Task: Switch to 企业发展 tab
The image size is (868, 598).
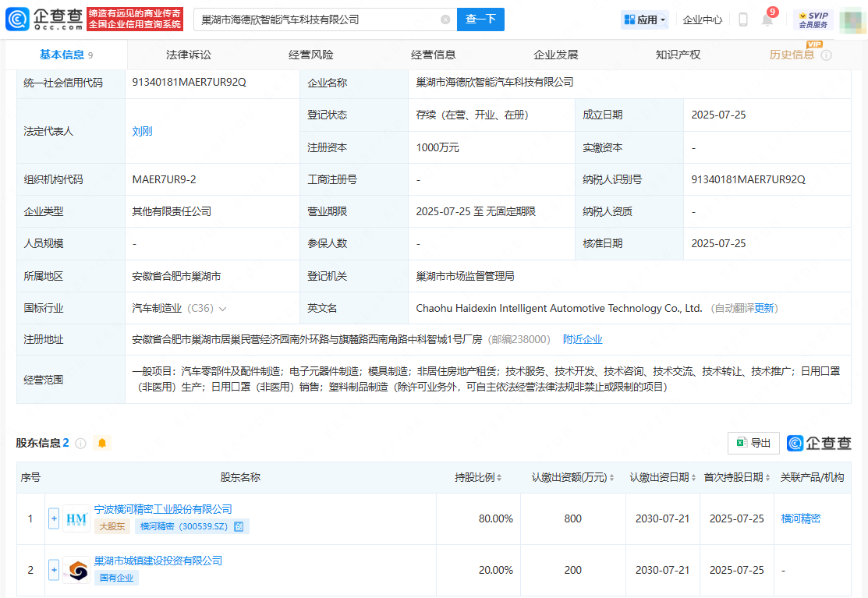Action: pos(555,55)
